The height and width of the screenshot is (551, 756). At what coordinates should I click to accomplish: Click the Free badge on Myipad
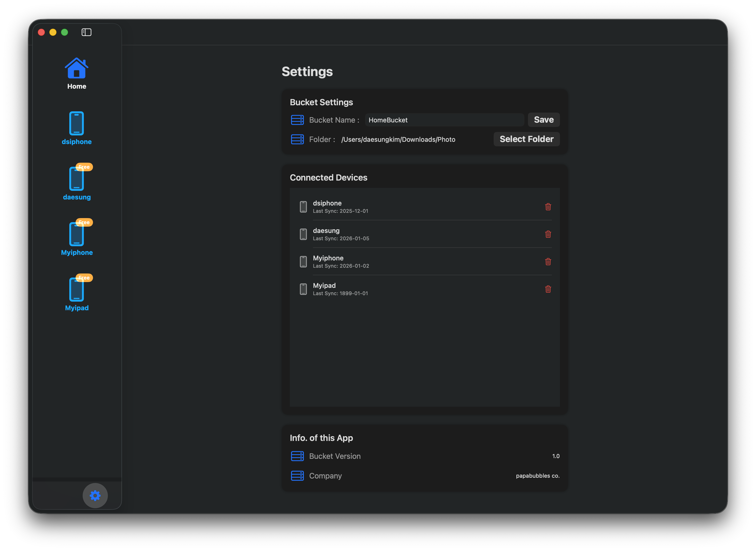pyautogui.click(x=84, y=278)
